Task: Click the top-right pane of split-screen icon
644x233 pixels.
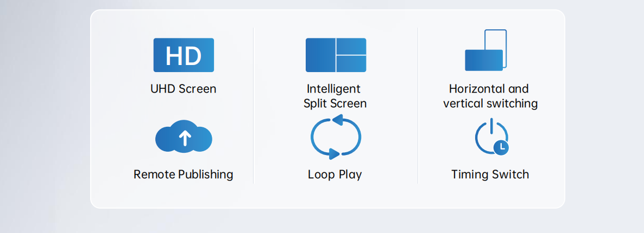Action: coord(351,46)
